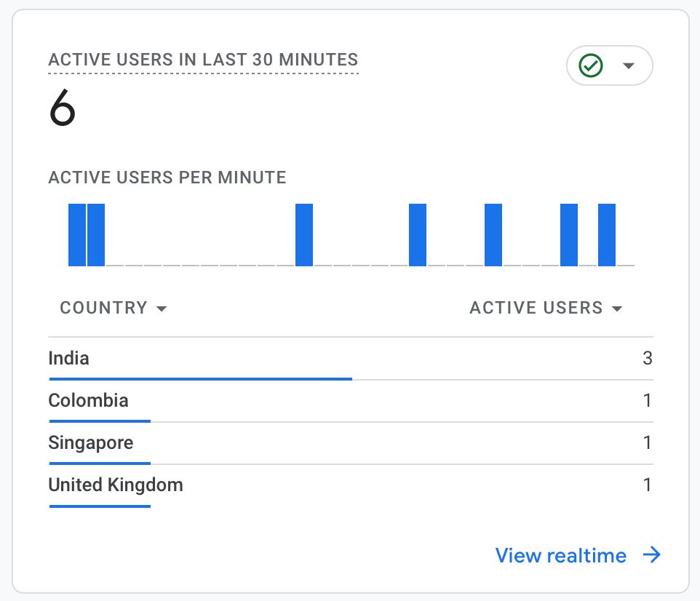Image resolution: width=700 pixels, height=601 pixels.
Task: Open the dropdown arrow beside the checkmark
Action: point(629,66)
